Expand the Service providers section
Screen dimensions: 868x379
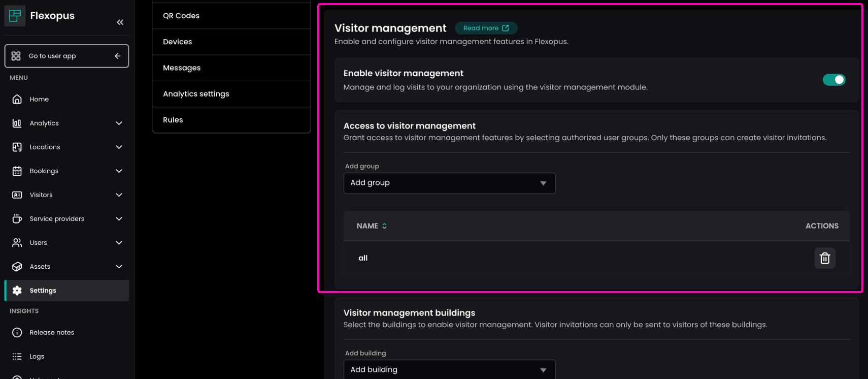119,219
